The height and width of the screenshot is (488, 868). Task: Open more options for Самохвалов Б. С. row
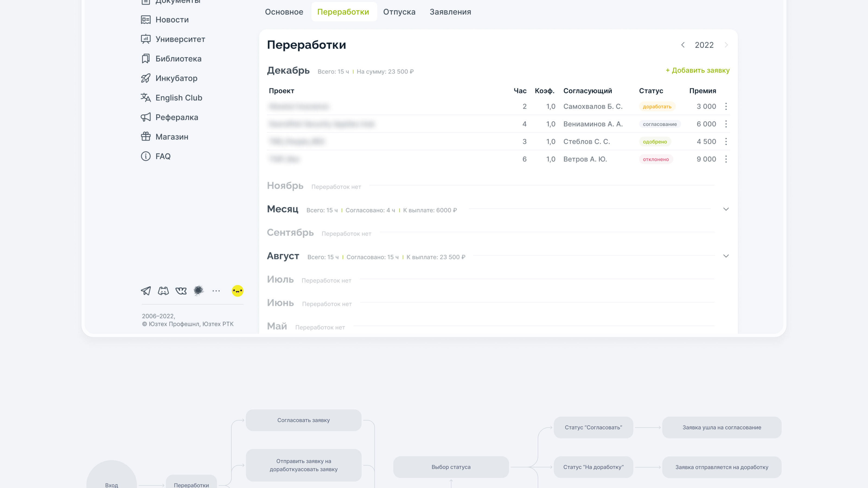726,107
